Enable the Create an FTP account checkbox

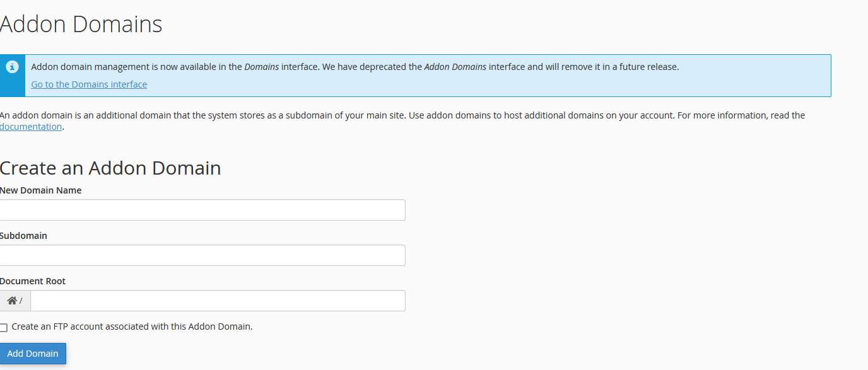coord(4,328)
